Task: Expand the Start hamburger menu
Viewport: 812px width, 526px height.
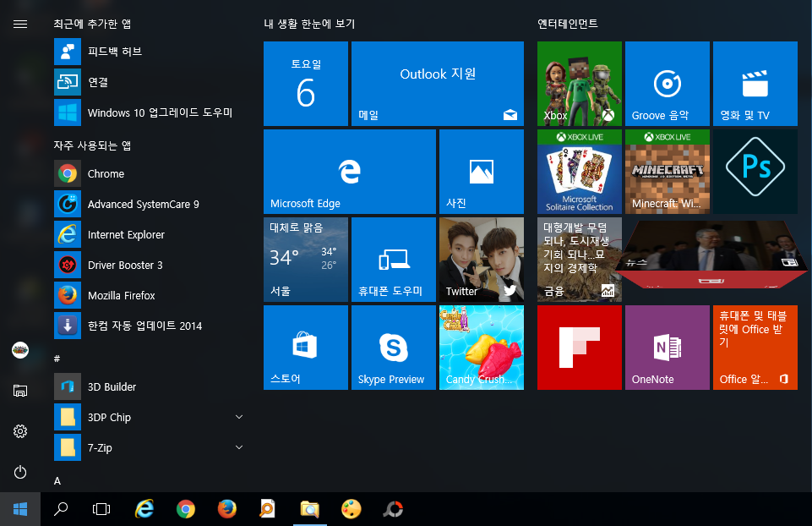Action: (20, 25)
